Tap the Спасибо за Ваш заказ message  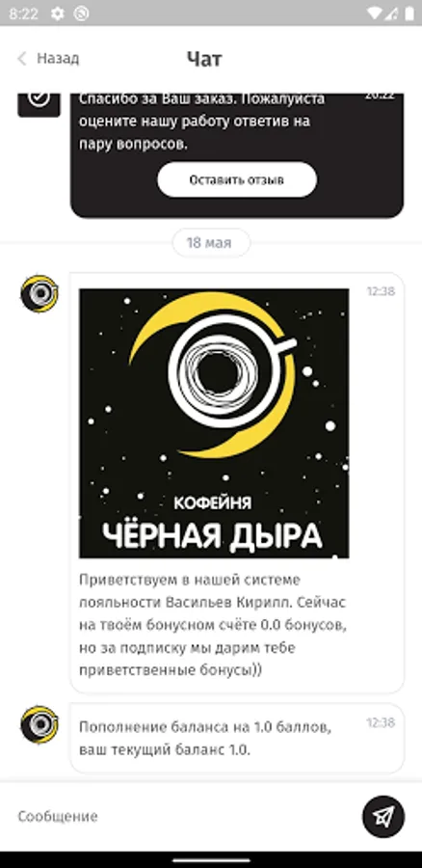(x=202, y=122)
